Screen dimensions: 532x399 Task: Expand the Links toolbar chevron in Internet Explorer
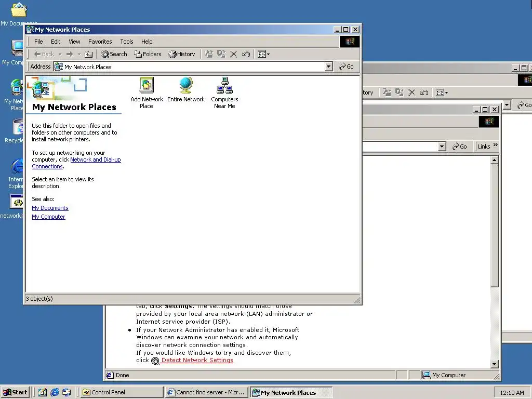click(495, 145)
